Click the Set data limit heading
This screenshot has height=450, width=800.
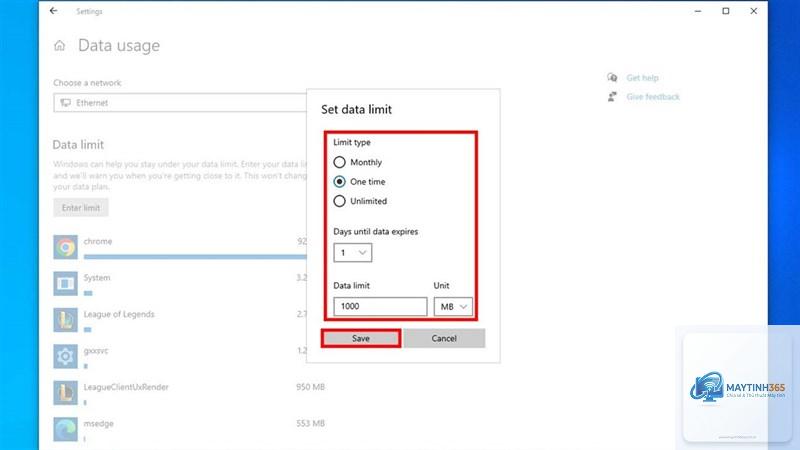coord(357,109)
